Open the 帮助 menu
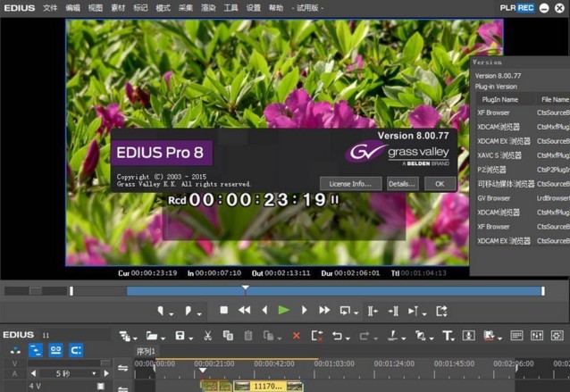The image size is (570, 392). pos(276,8)
